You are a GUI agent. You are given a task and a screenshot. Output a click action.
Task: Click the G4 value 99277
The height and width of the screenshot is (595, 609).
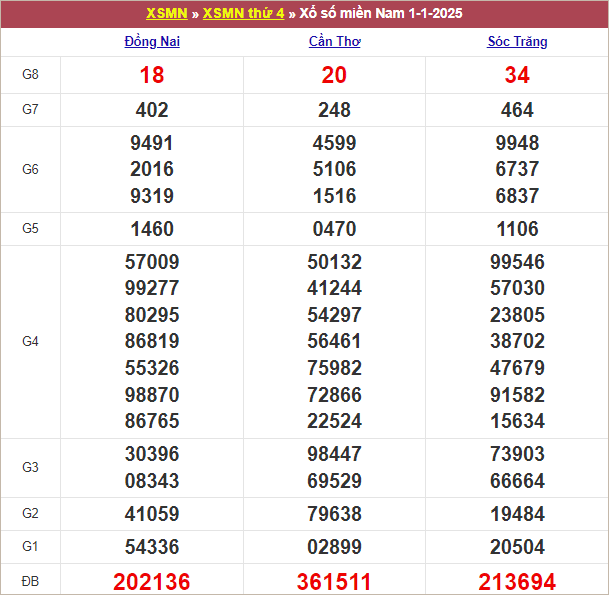(152, 288)
